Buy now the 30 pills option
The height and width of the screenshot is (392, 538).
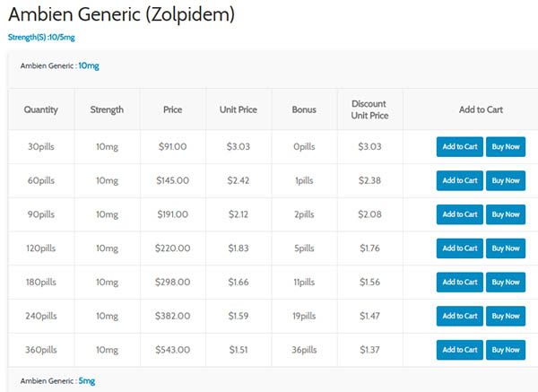[x=506, y=147]
